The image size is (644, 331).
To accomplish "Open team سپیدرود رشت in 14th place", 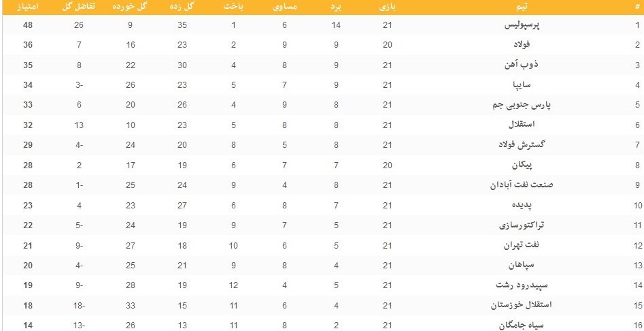I will coord(526,285).
